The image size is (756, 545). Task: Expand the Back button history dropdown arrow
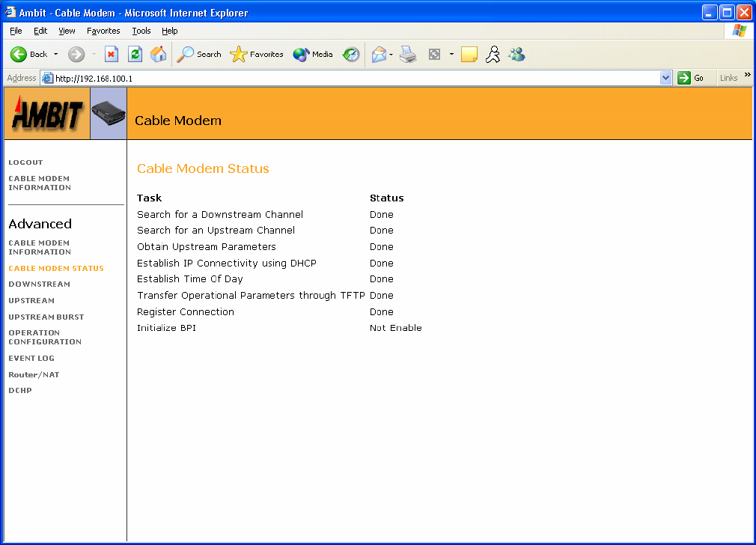tap(55, 54)
